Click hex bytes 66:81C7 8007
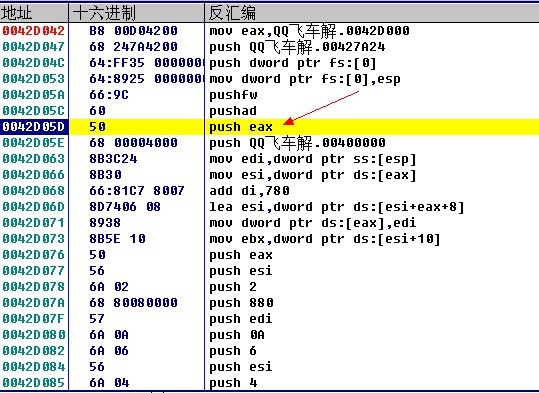This screenshot has height=393, width=539. point(137,191)
